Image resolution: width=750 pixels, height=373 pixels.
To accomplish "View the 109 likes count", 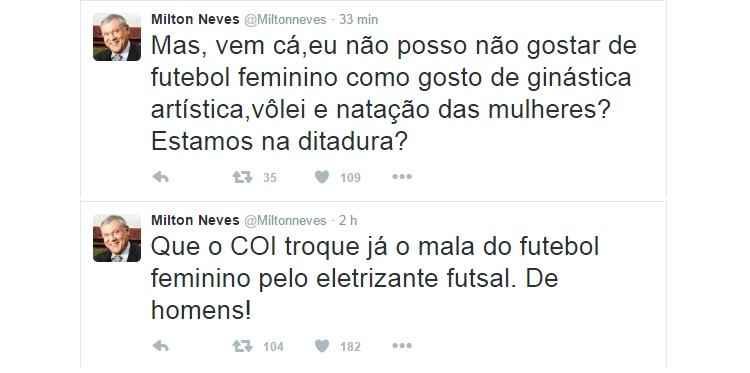I will click(350, 178).
